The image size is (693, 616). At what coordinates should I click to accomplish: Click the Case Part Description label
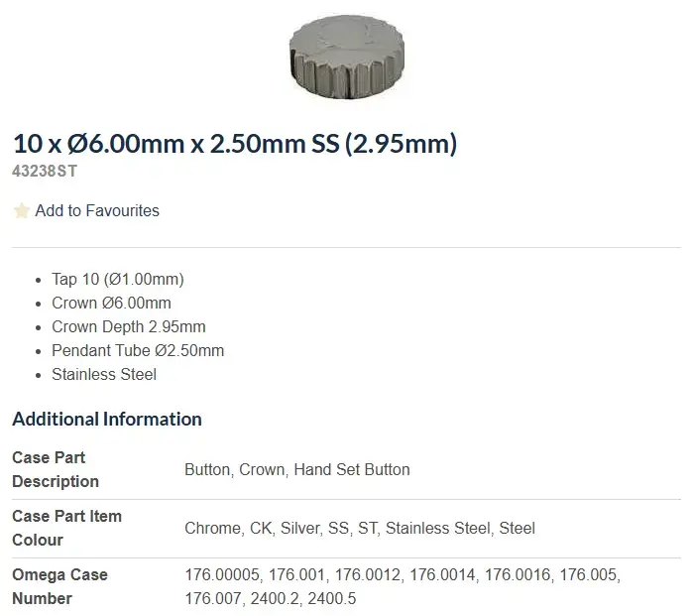56,469
